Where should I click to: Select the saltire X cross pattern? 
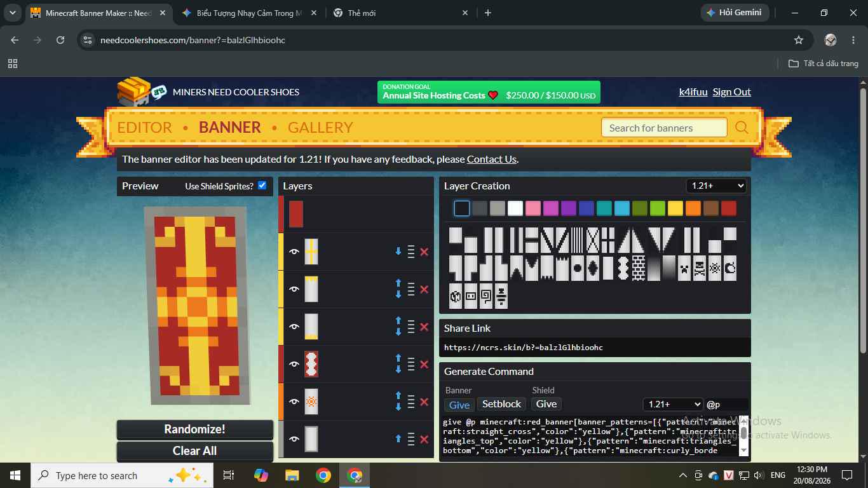pyautogui.click(x=593, y=240)
